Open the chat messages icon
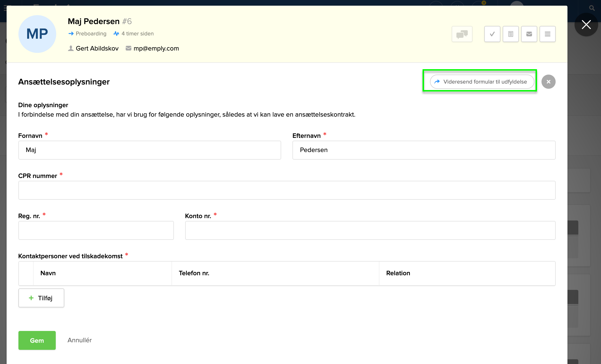 (x=462, y=34)
